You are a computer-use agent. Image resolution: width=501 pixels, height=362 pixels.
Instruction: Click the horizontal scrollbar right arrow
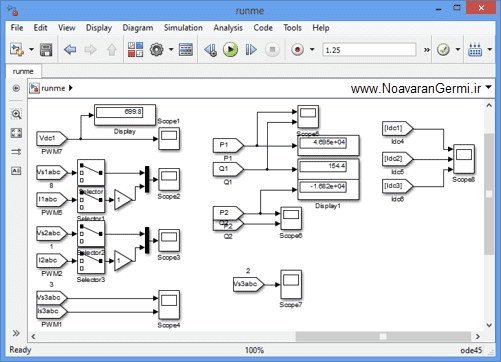pyautogui.click(x=478, y=336)
